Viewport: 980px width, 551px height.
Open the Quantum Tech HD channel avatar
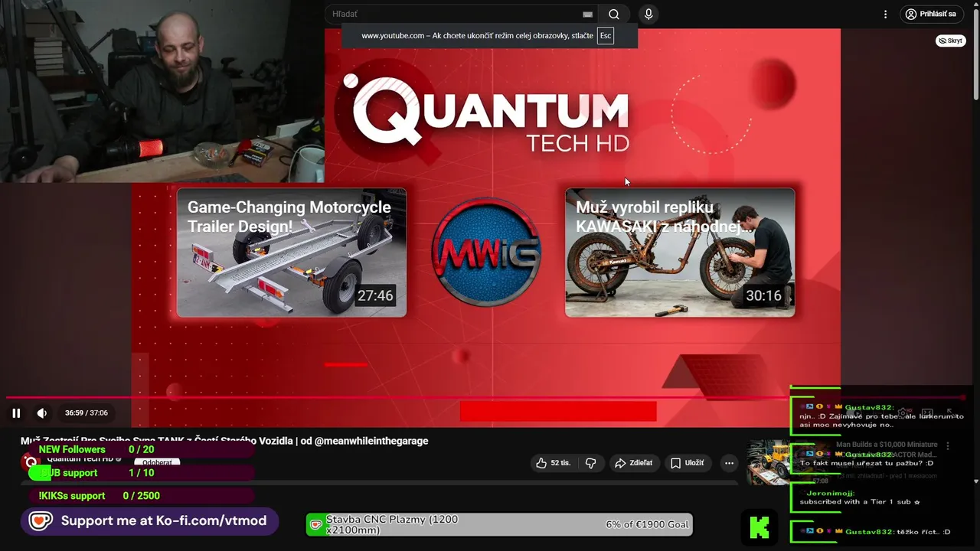(31, 461)
